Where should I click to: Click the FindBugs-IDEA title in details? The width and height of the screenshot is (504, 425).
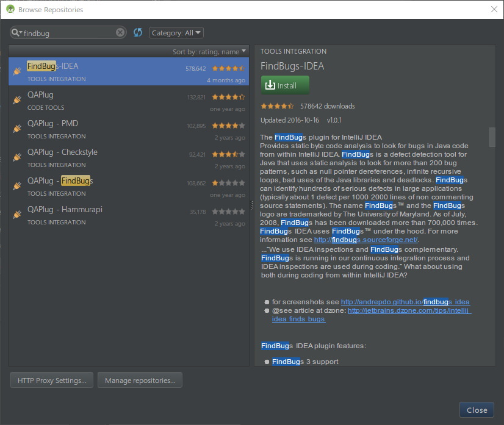(x=292, y=66)
